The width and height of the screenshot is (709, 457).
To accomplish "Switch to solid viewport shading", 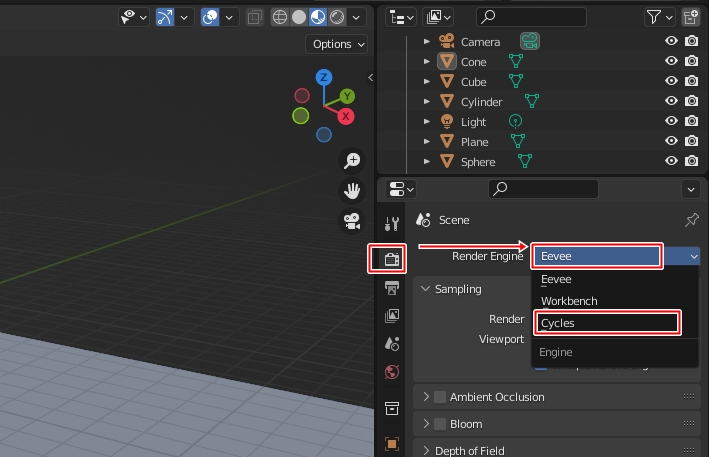I will (299, 17).
